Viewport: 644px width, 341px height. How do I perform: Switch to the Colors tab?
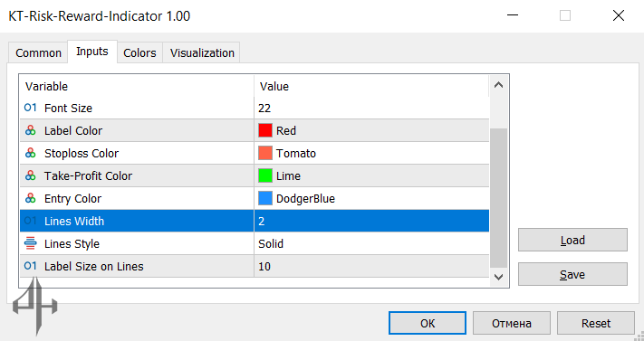(139, 53)
